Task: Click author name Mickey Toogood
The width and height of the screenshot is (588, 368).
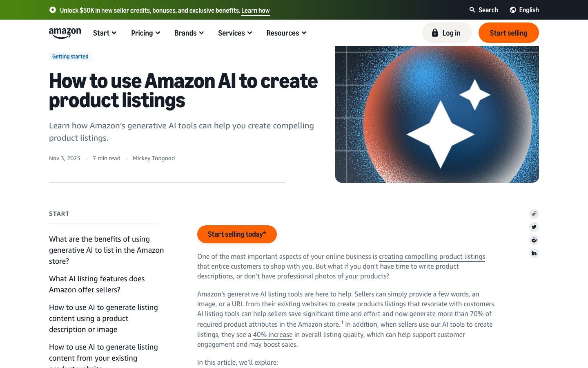Action: point(154,158)
